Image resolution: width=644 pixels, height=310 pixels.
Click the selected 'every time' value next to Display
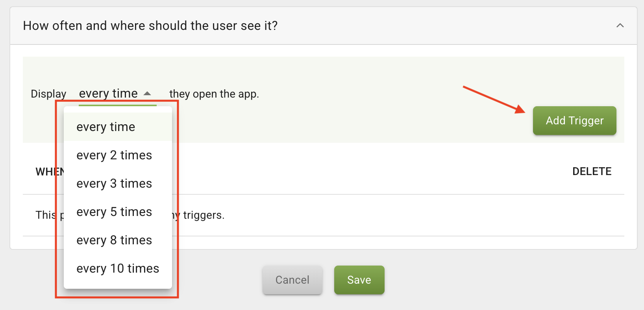[x=108, y=94]
